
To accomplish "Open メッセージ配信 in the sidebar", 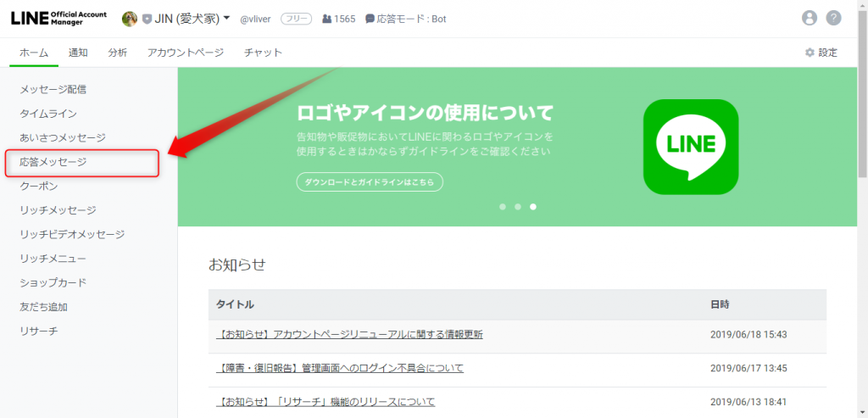I will point(53,89).
